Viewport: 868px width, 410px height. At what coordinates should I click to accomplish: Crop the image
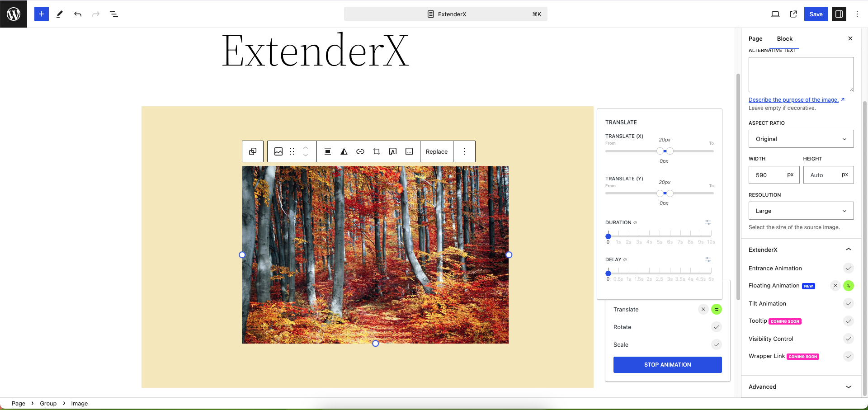(x=377, y=151)
